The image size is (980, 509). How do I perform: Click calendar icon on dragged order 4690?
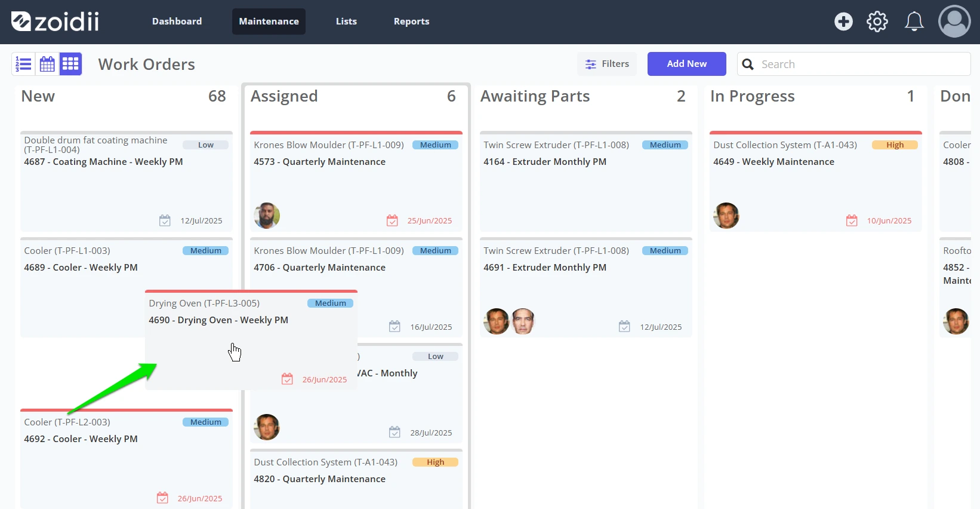coord(287,379)
